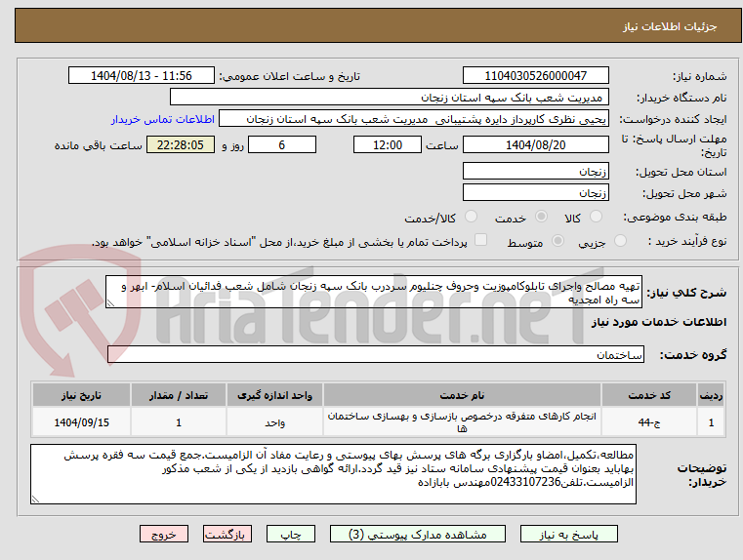Click the طبقه بندی موضوعی label
Viewport: 743px width, 560px height.
[x=675, y=218]
